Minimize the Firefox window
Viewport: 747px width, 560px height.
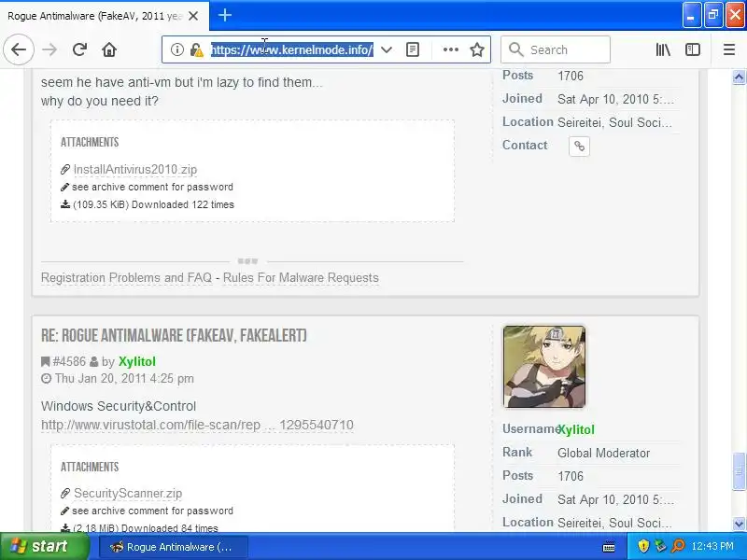tap(691, 16)
